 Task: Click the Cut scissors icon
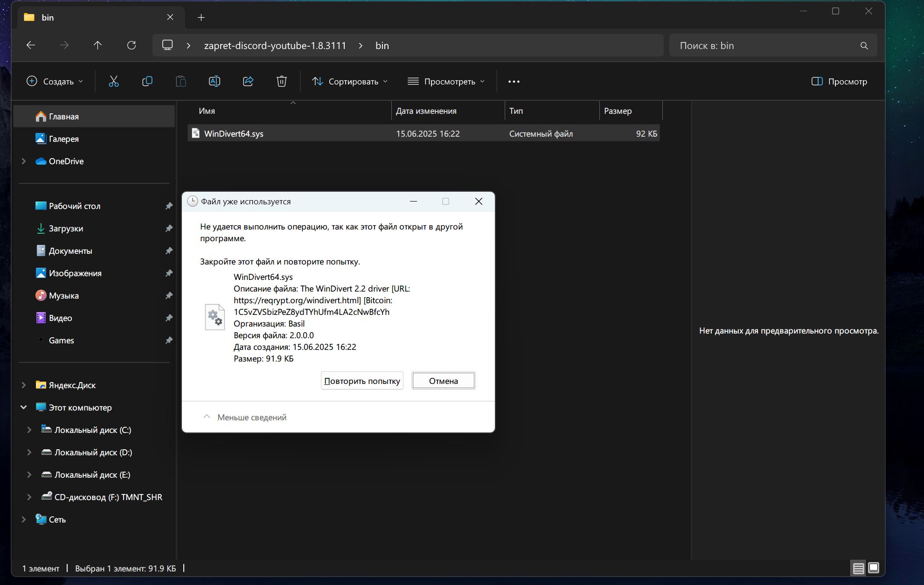[114, 82]
